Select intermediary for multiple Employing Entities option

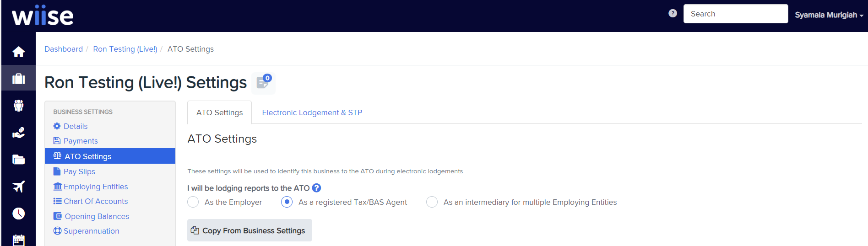[x=432, y=202]
